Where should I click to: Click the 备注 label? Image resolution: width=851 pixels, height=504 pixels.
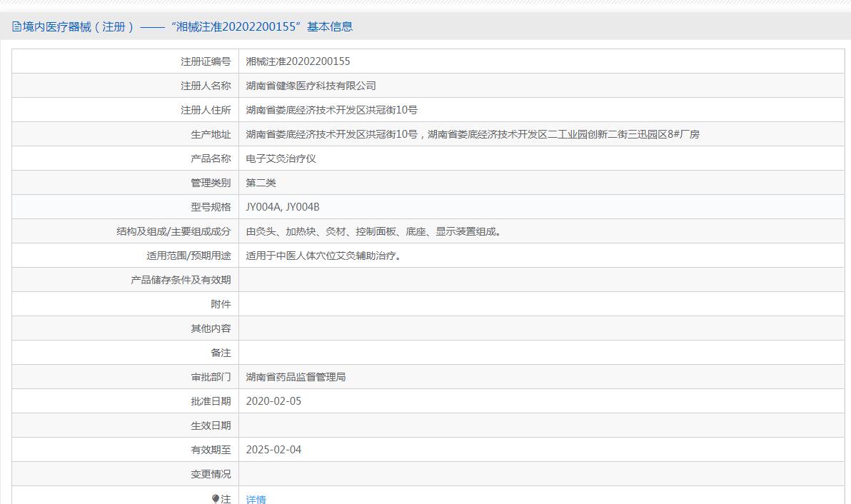[221, 353]
